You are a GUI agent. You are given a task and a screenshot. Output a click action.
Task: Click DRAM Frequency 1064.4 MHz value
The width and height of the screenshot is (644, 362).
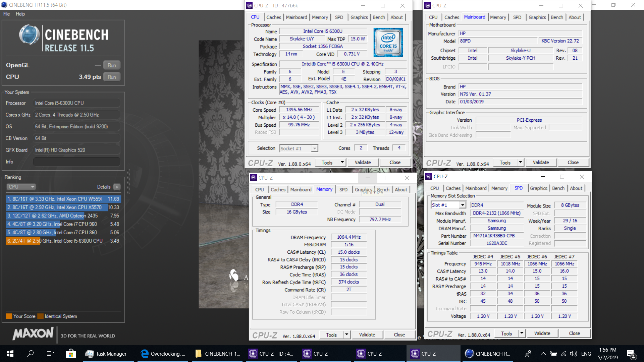coord(348,237)
